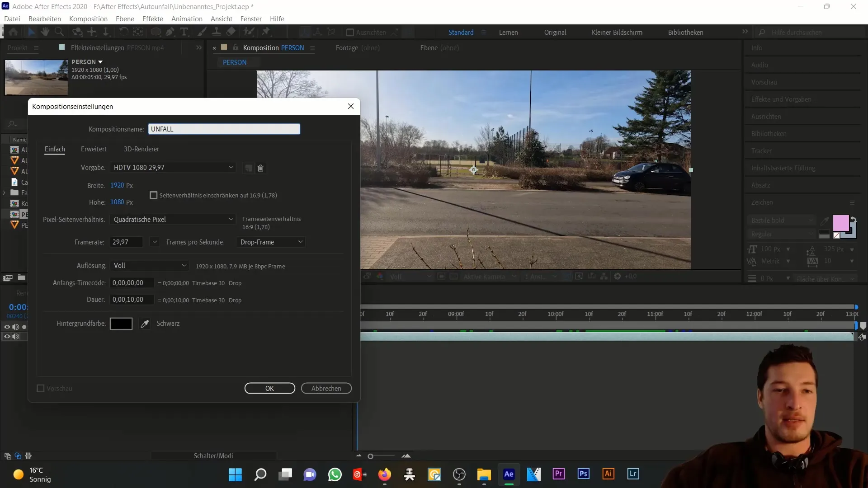Viewport: 868px width, 488px height.
Task: Click the Kompositionsname field containing UNFALL
Action: pyautogui.click(x=224, y=129)
